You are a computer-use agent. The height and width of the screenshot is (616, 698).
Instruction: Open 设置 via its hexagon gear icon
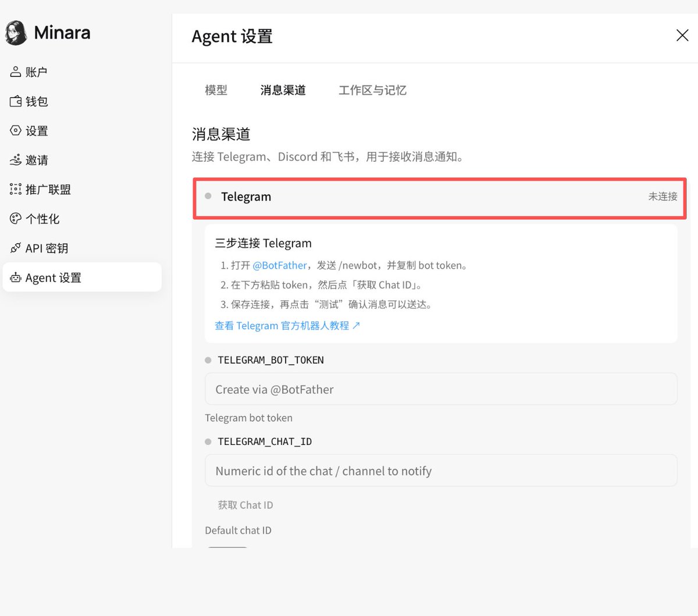16,130
